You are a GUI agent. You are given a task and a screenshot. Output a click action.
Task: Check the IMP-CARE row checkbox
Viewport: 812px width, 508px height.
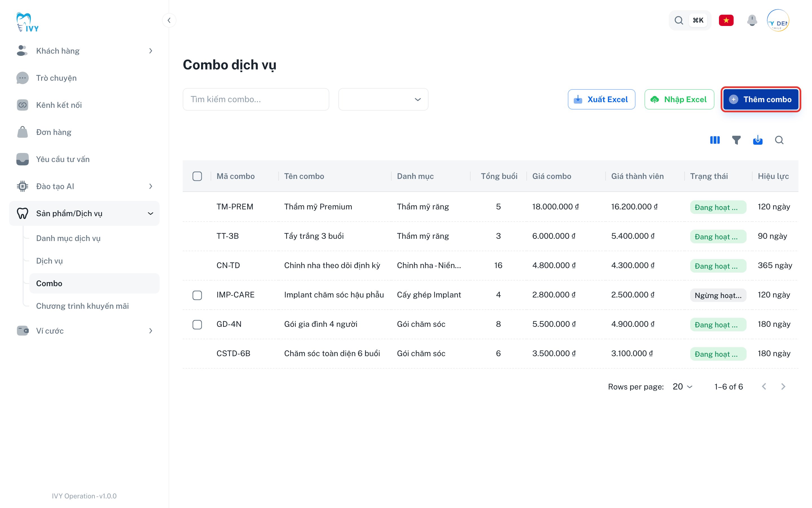tap(197, 295)
